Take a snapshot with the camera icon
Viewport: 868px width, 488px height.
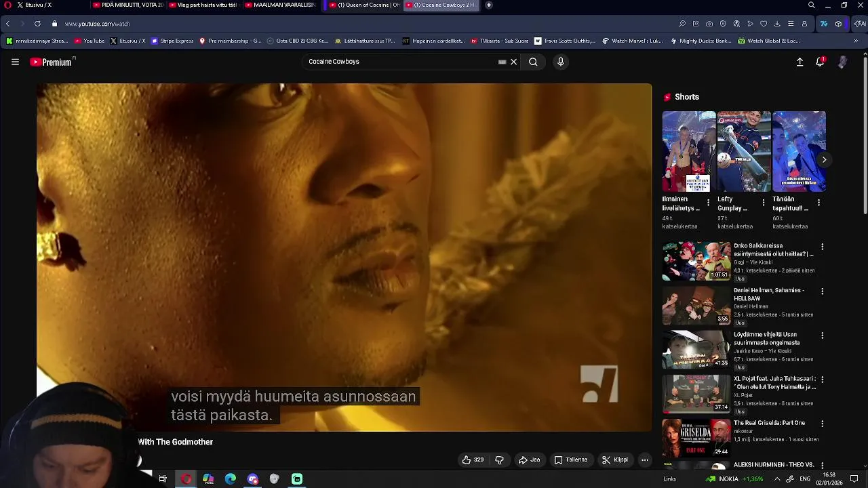tap(709, 24)
